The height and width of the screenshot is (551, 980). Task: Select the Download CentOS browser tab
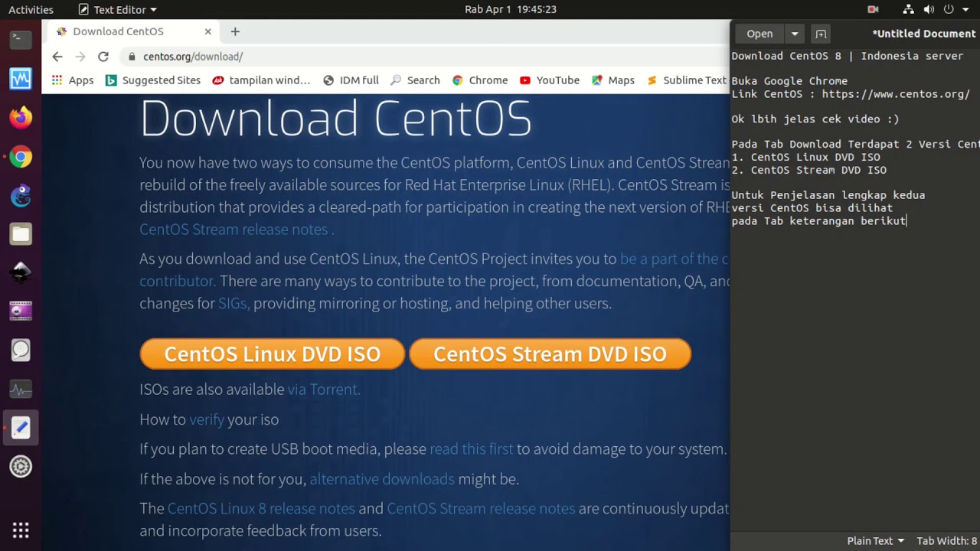134,31
